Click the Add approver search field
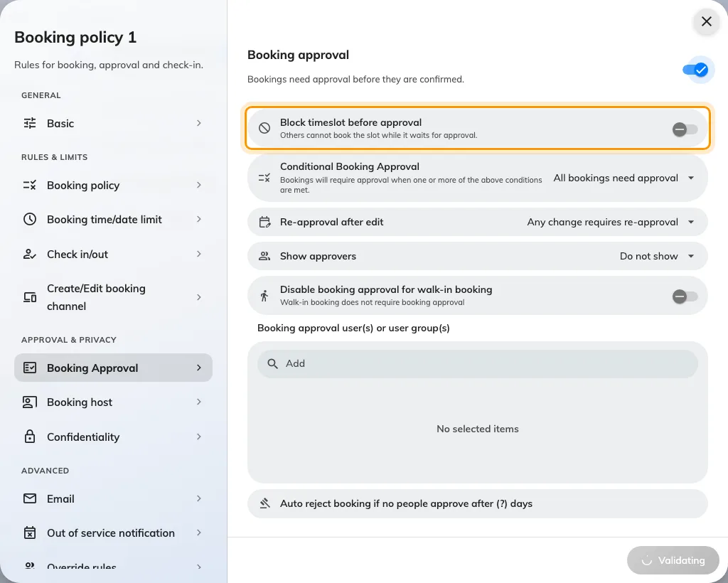Viewport: 728px width, 583px height. [x=477, y=363]
